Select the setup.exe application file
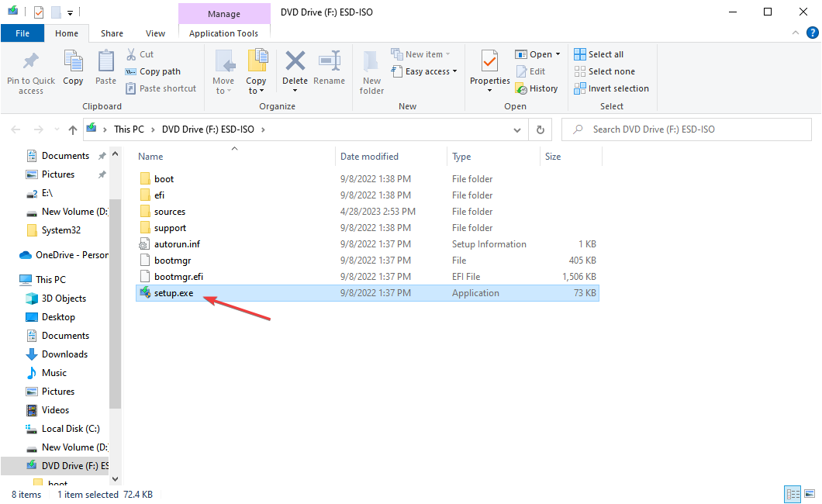 coord(367,293)
